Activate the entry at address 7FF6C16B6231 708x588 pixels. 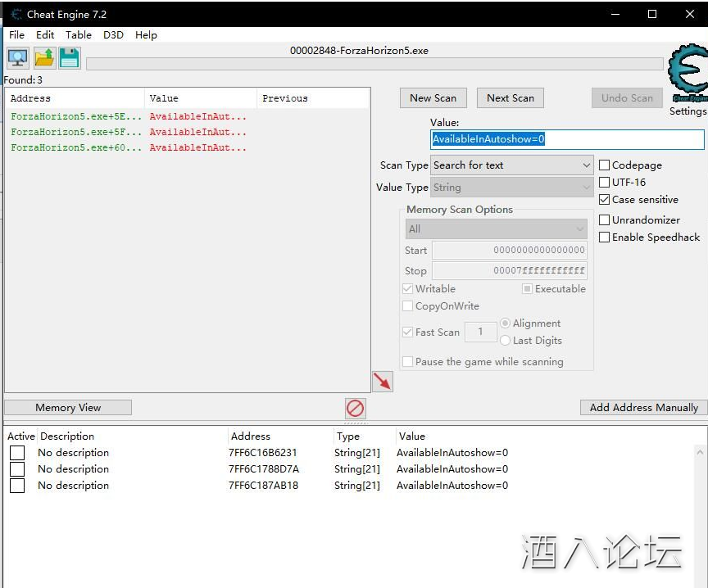pyautogui.click(x=17, y=453)
